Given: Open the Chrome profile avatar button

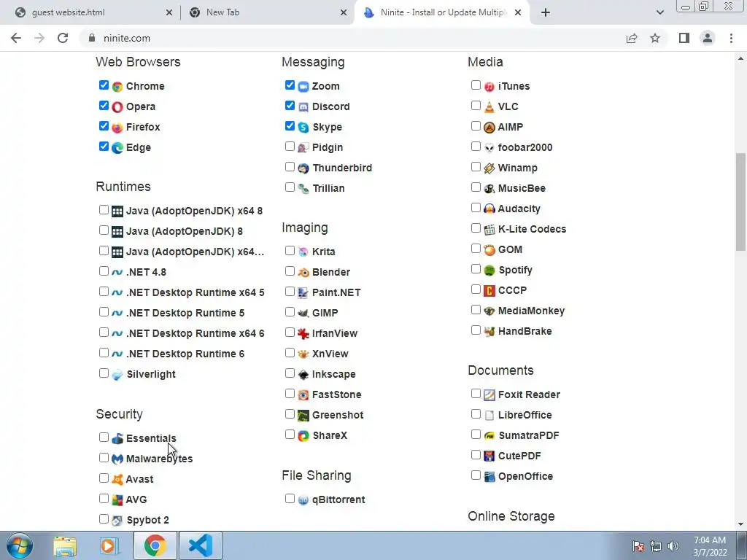Looking at the screenshot, I should coord(708,38).
